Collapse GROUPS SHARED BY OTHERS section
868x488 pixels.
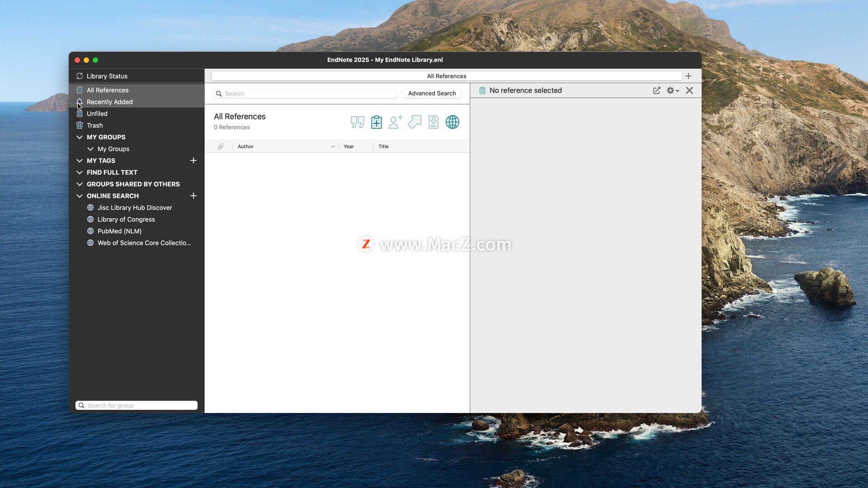(80, 184)
